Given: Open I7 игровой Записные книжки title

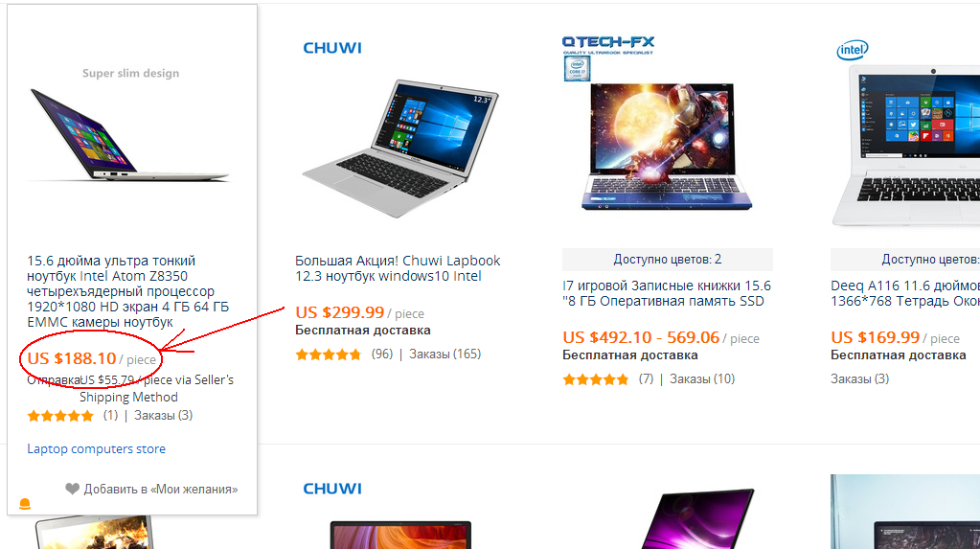Looking at the screenshot, I should [667, 293].
